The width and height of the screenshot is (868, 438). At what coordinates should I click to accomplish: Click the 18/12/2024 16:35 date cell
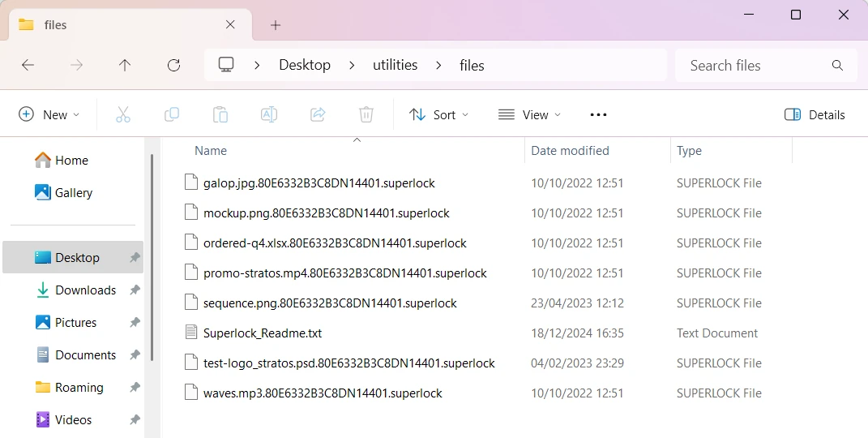(577, 333)
